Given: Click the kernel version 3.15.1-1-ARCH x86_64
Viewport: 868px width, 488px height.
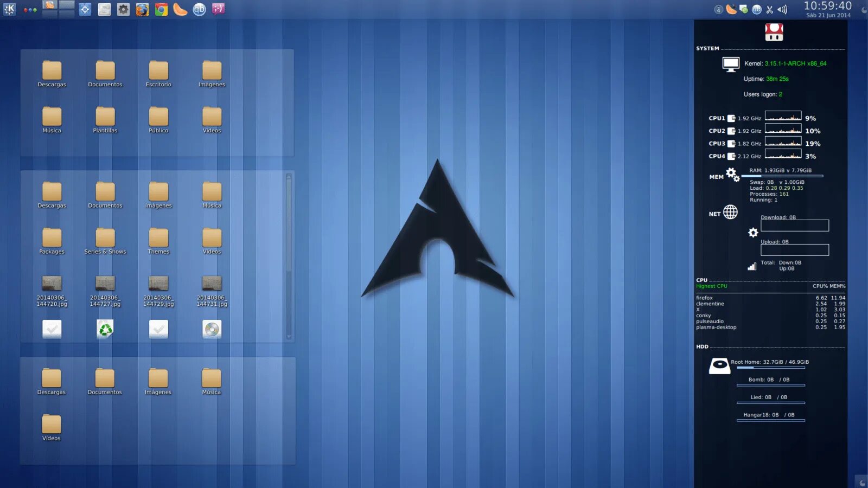Looking at the screenshot, I should 795,63.
